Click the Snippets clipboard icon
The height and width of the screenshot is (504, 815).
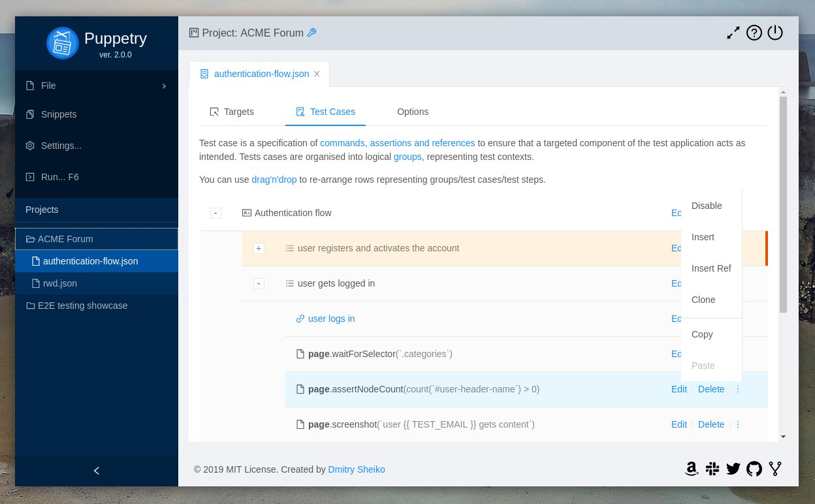29,114
